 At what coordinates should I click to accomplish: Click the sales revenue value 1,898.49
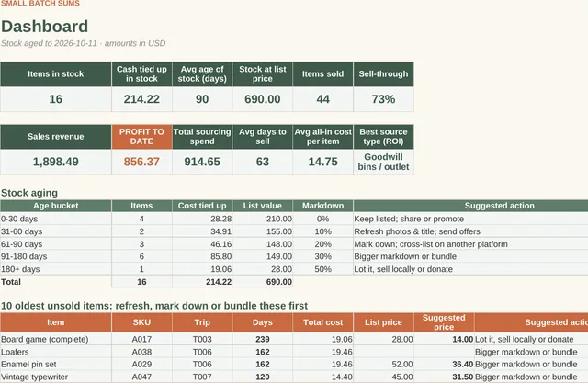pyautogui.click(x=56, y=162)
